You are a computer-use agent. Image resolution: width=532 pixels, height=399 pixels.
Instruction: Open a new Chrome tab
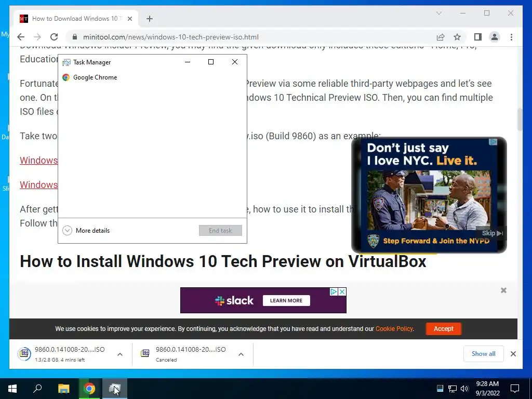tap(150, 19)
